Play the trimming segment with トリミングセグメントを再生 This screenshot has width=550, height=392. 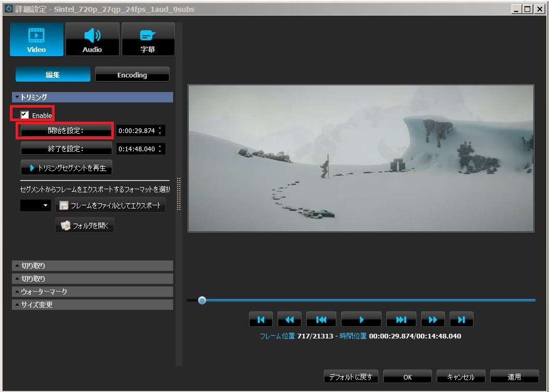67,168
